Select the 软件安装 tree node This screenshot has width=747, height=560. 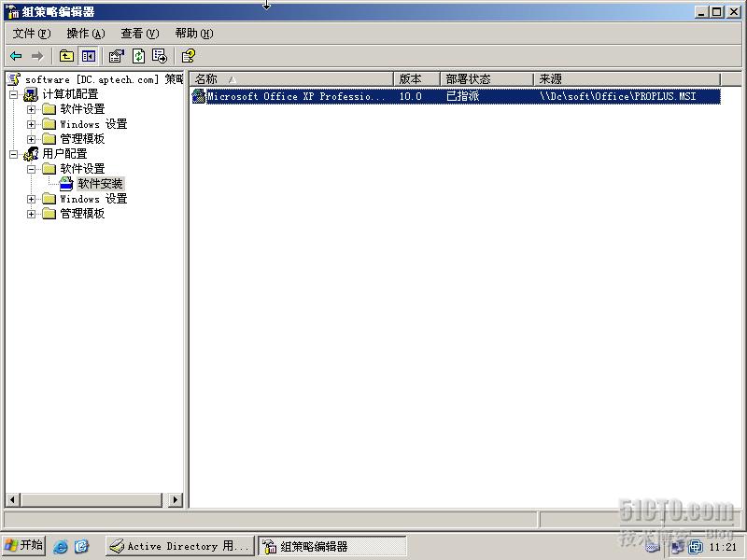(x=100, y=183)
